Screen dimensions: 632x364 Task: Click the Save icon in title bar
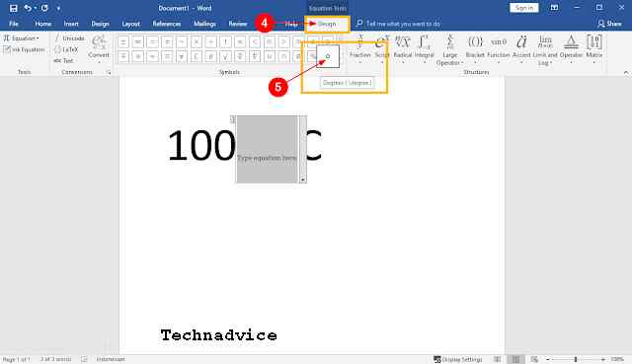[13, 8]
